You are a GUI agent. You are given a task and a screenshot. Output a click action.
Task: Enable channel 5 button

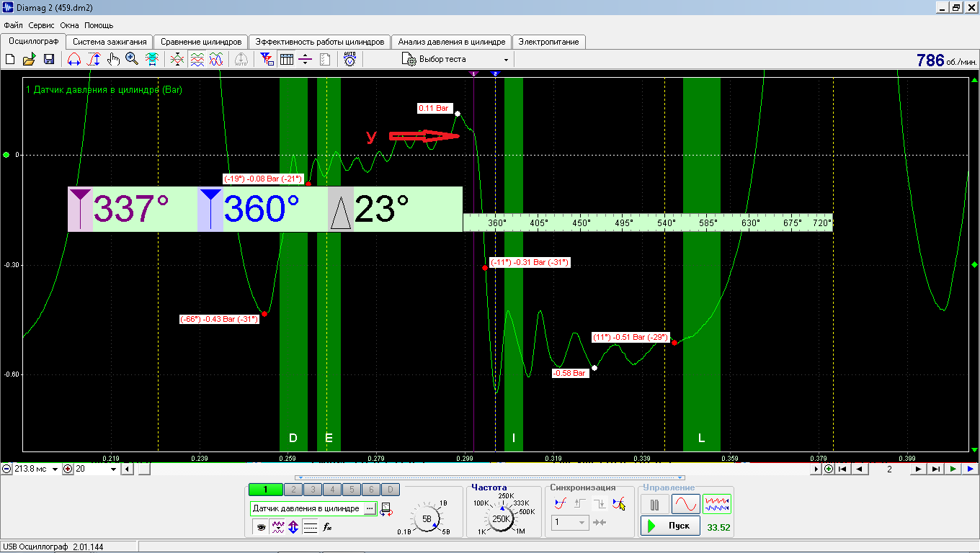pyautogui.click(x=351, y=490)
